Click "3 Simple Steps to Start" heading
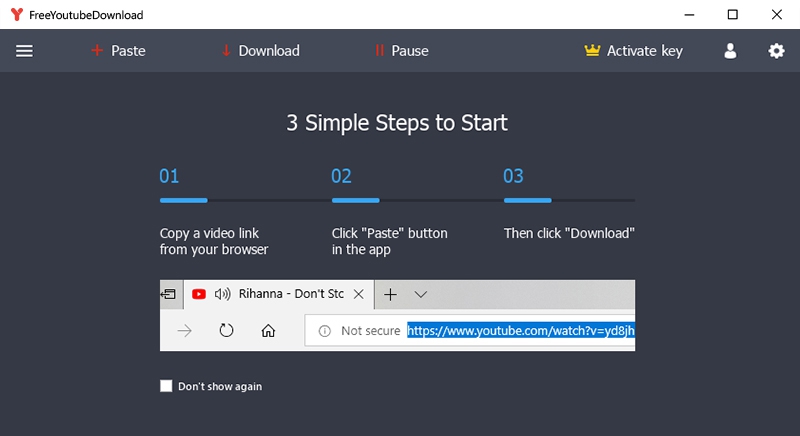This screenshot has height=436, width=800. click(397, 123)
